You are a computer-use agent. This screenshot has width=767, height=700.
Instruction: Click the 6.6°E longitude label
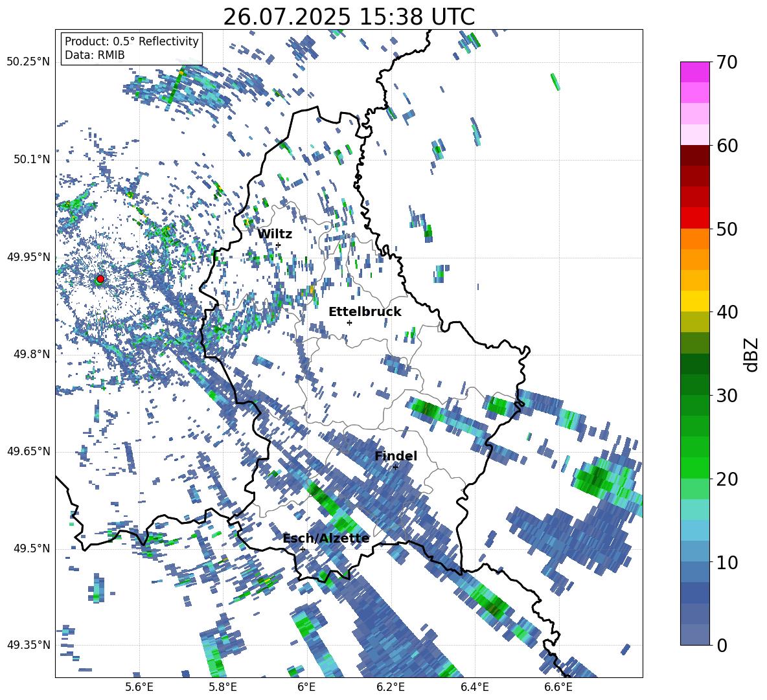(558, 687)
